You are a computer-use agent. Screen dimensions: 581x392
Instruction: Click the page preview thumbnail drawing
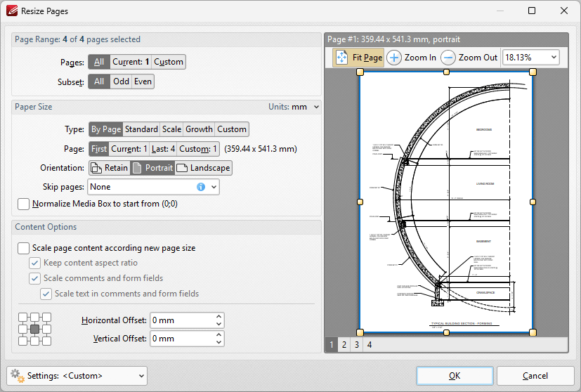pos(446,202)
